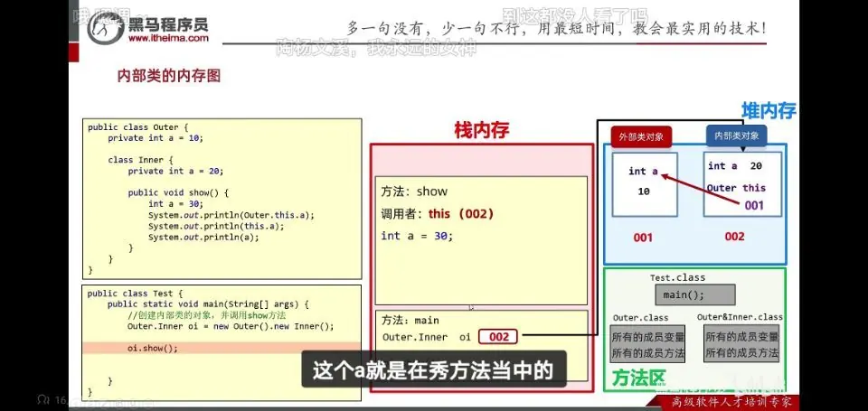
Task: Click the value 10 in the outer object
Action: point(643,191)
